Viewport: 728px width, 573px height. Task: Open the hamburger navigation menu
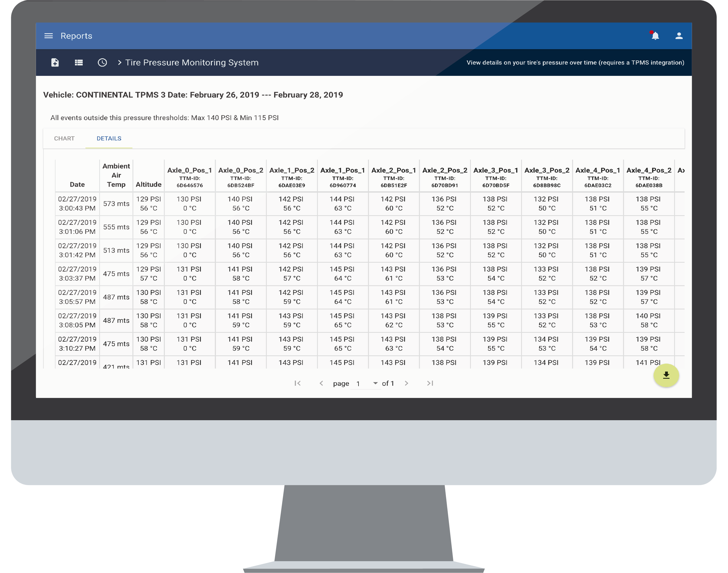coord(49,36)
